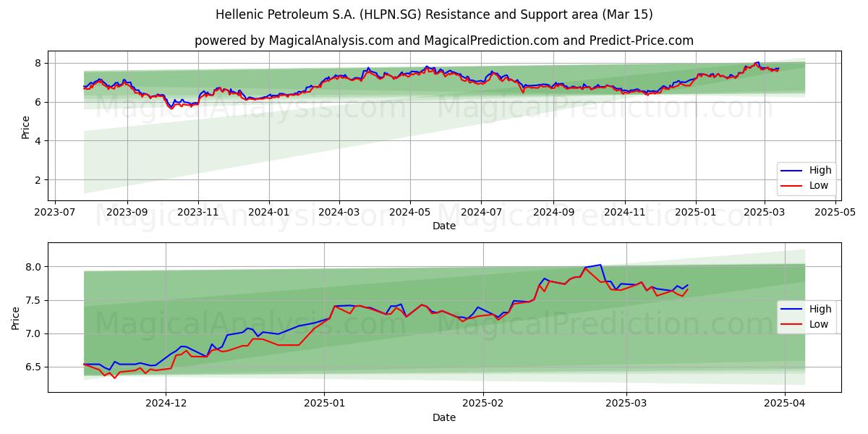This screenshot has width=868, height=434.
Task: Click the '2025-02' tick label in bottom chart
Action: (483, 404)
